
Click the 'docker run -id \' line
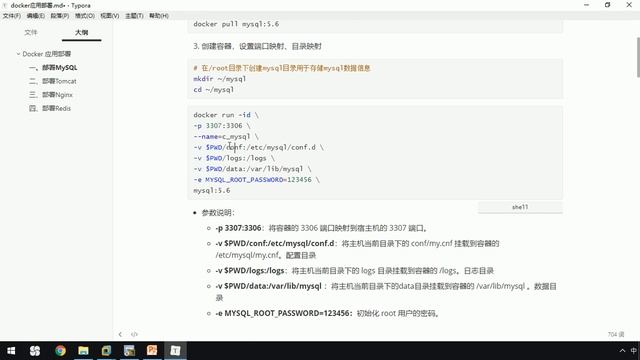[226, 115]
